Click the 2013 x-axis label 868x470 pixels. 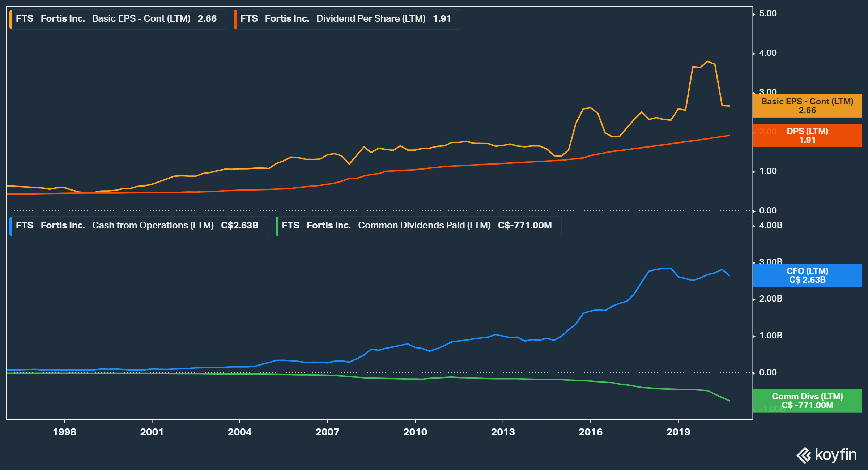coord(503,432)
